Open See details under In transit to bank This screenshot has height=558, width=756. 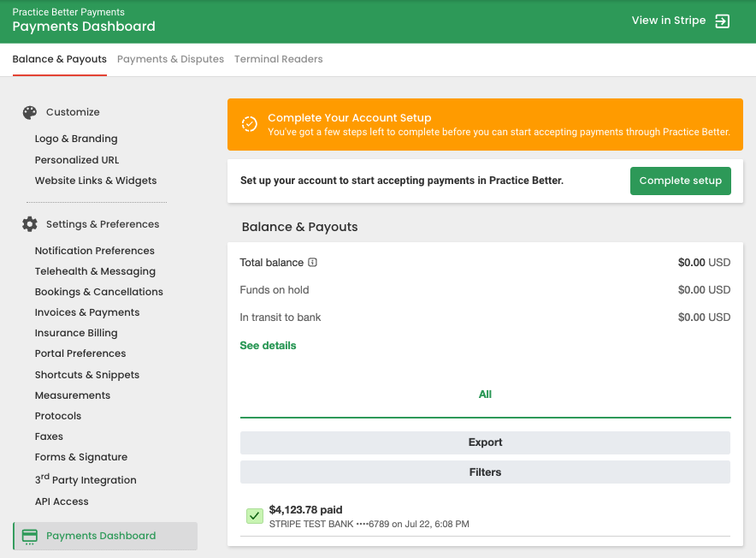pos(268,345)
